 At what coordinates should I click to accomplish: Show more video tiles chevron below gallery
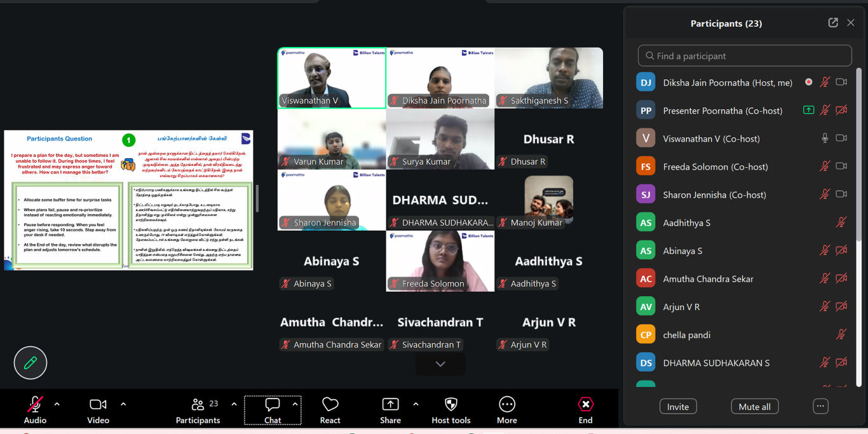click(x=440, y=364)
